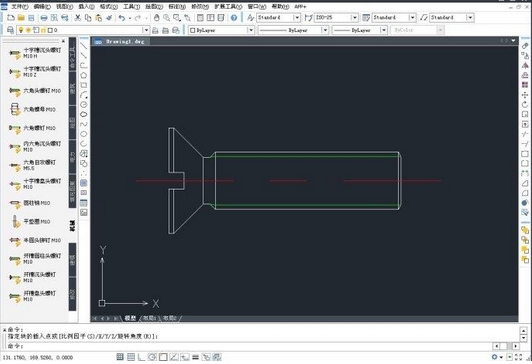Image resolution: width=532 pixels, height=364 pixels.
Task: Save the drawing with the Save icon
Action: coord(31,18)
